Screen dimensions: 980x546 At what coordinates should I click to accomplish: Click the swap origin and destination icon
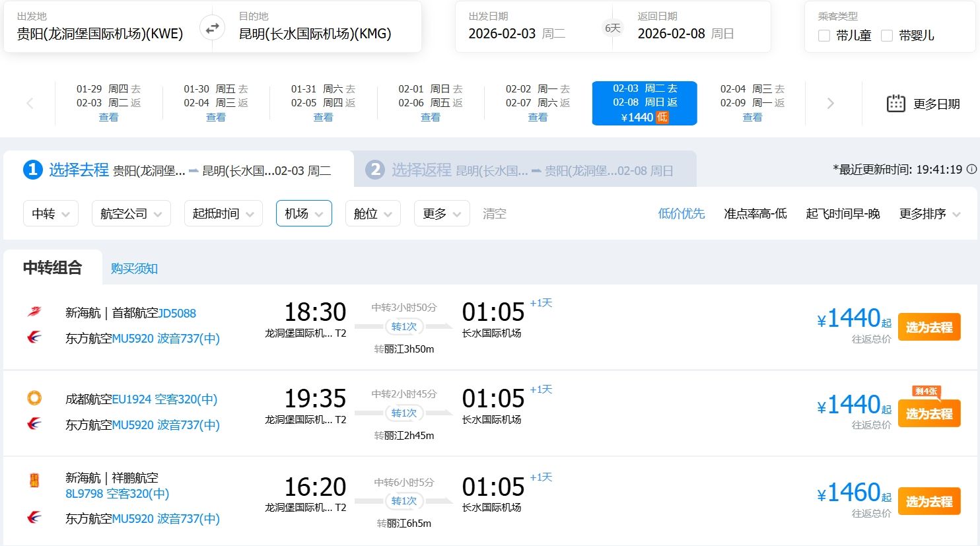pos(212,28)
